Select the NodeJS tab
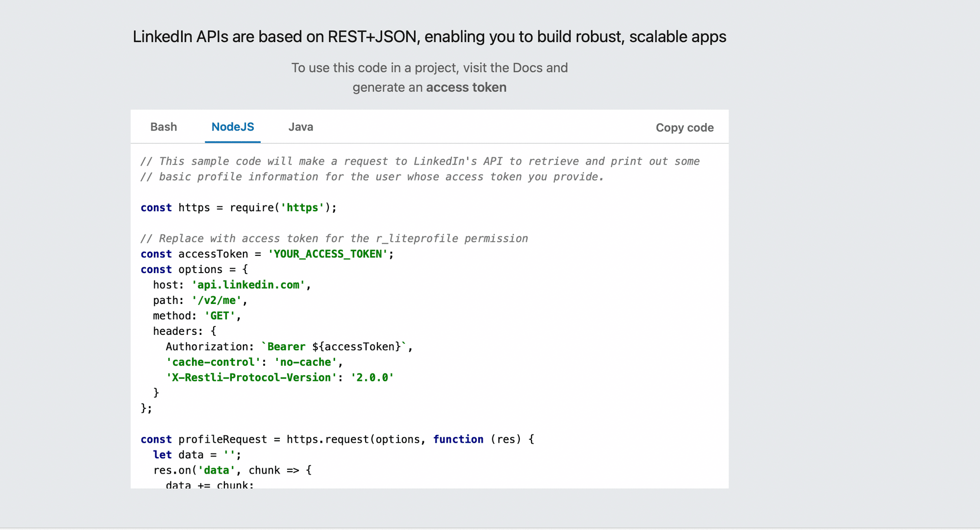980x530 pixels. pyautogui.click(x=233, y=127)
